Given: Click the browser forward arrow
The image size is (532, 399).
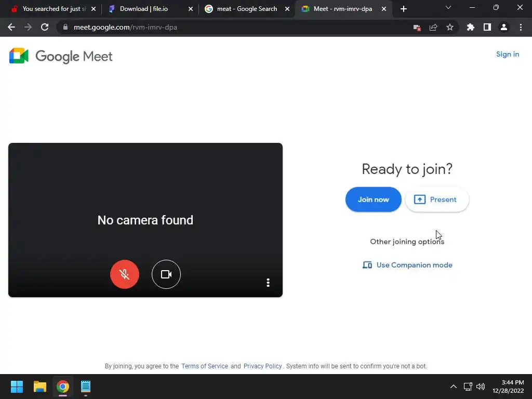Looking at the screenshot, I should coord(28,27).
